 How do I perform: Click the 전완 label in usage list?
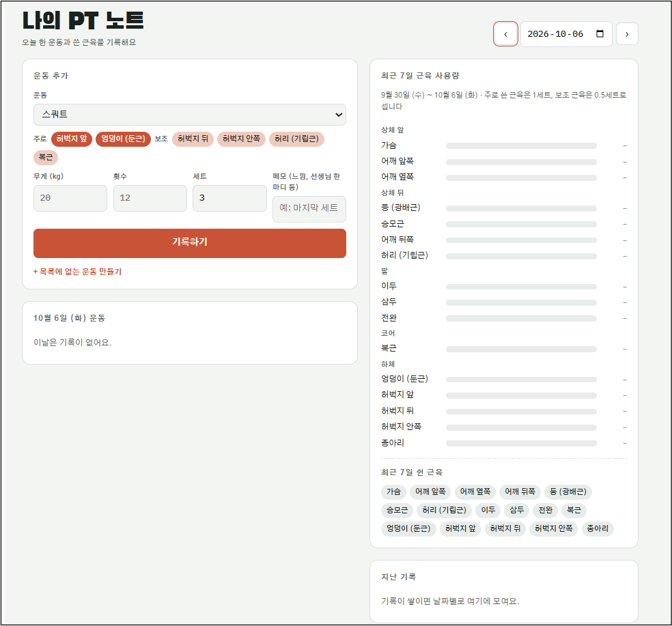pos(389,318)
